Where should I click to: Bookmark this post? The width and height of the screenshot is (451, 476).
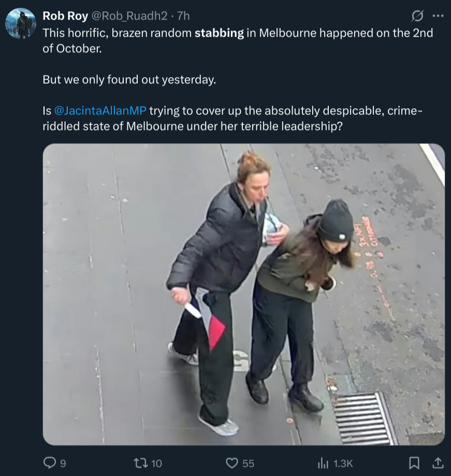(x=414, y=463)
